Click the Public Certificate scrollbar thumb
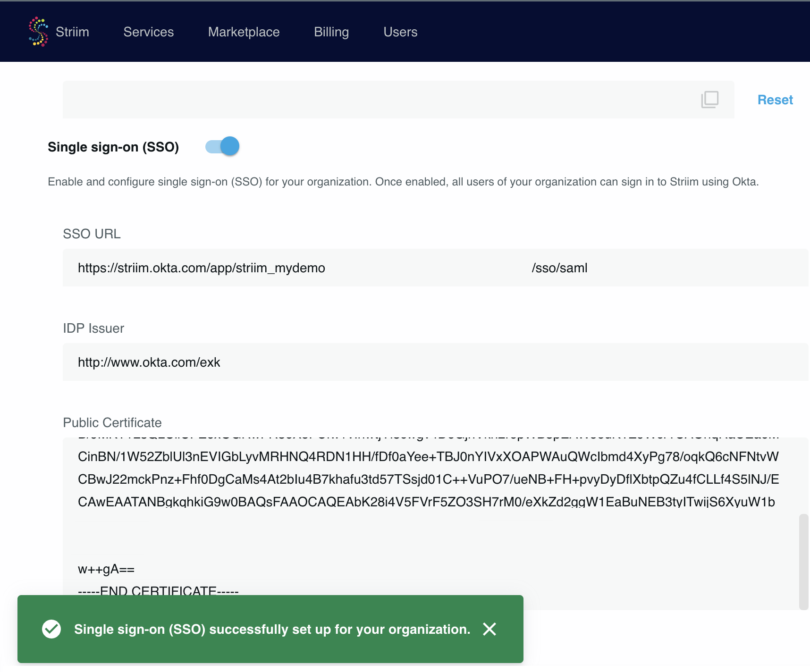This screenshot has width=810, height=672. pyautogui.click(x=803, y=562)
